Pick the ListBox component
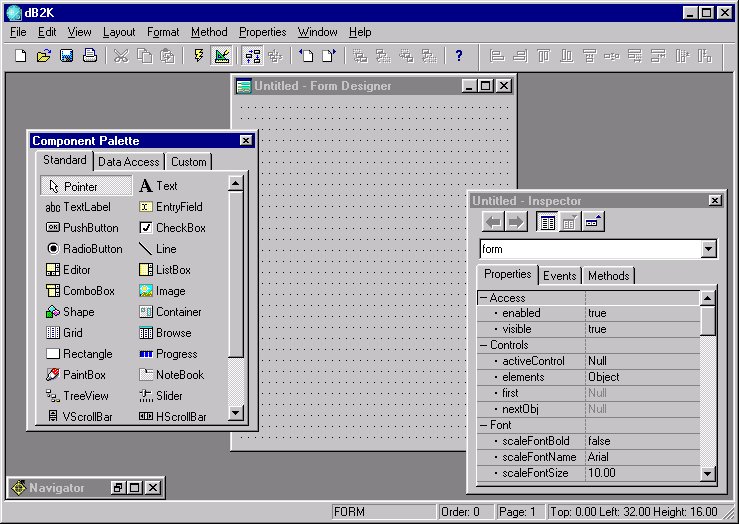The width and height of the screenshot is (739, 524). click(165, 270)
